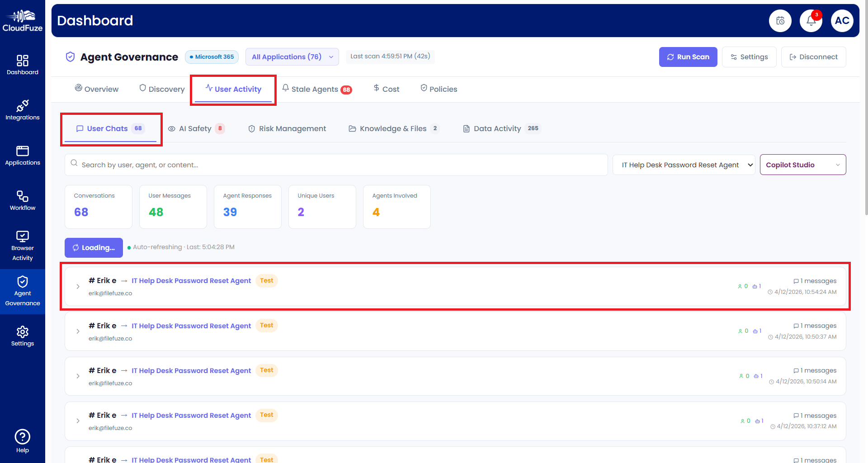Select the User Chats sub-tab
This screenshot has height=463, width=868.
[110, 128]
